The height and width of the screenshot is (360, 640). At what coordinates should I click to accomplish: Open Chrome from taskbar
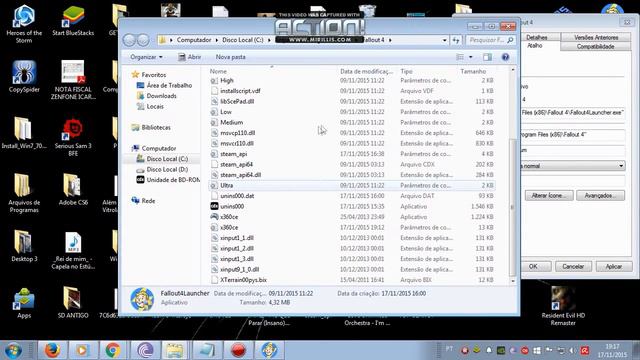[x=113, y=350]
